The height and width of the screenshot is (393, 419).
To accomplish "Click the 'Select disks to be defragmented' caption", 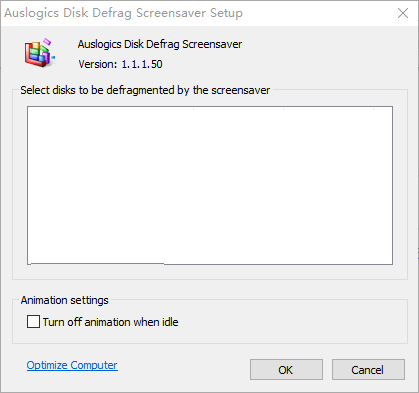I will [x=145, y=90].
